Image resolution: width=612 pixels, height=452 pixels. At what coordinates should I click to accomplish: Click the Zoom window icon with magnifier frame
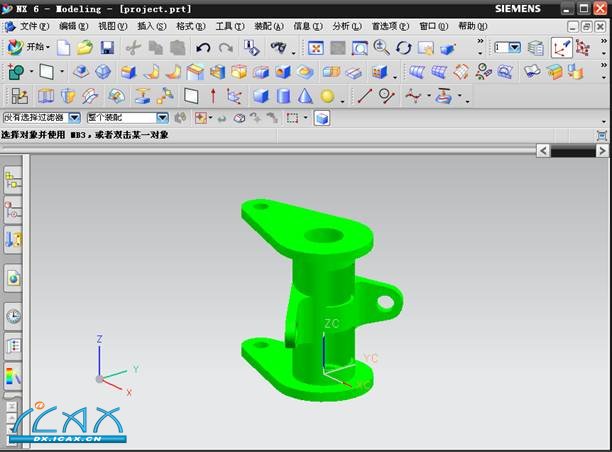(x=359, y=48)
